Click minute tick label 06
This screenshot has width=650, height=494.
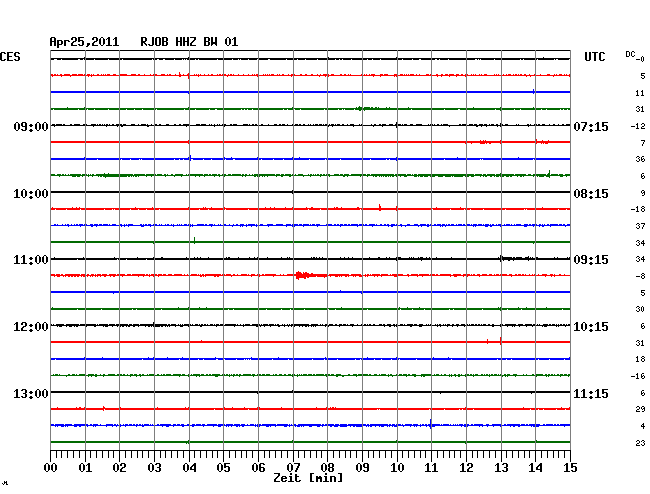[258, 468]
